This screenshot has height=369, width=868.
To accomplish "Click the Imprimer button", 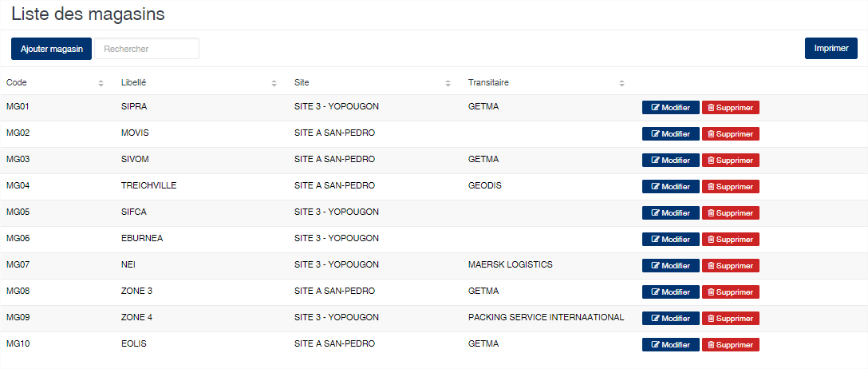I will tap(831, 48).
